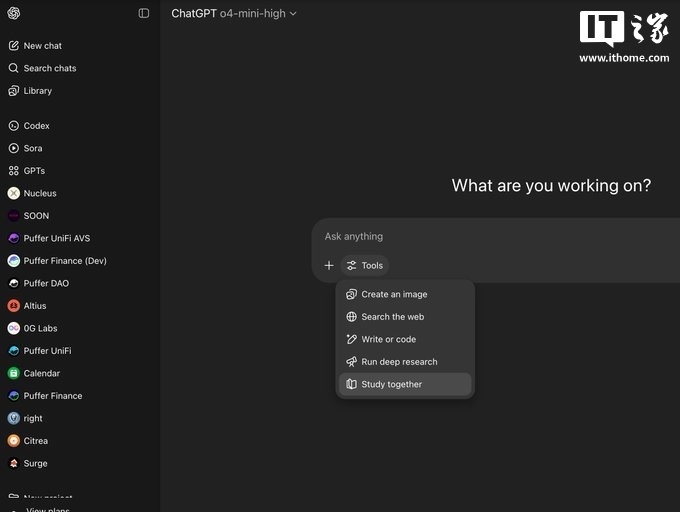Choose Study together from Tools menu
Viewport: 680px width, 512px height.
pos(391,384)
